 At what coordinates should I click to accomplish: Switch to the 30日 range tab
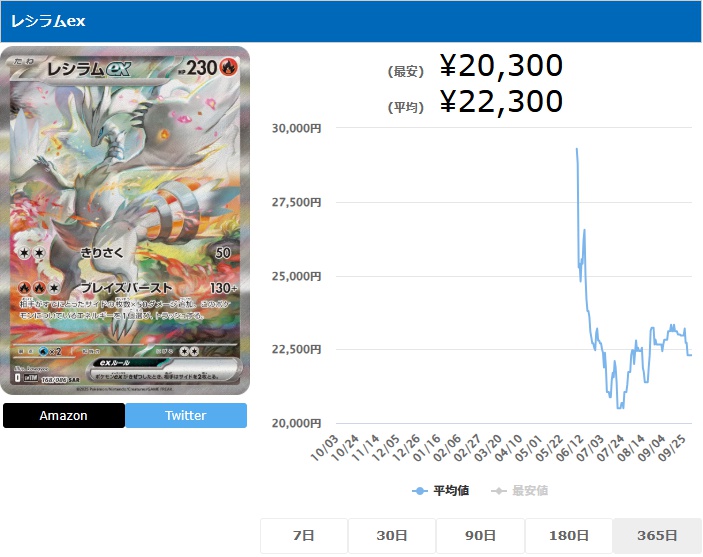click(392, 535)
